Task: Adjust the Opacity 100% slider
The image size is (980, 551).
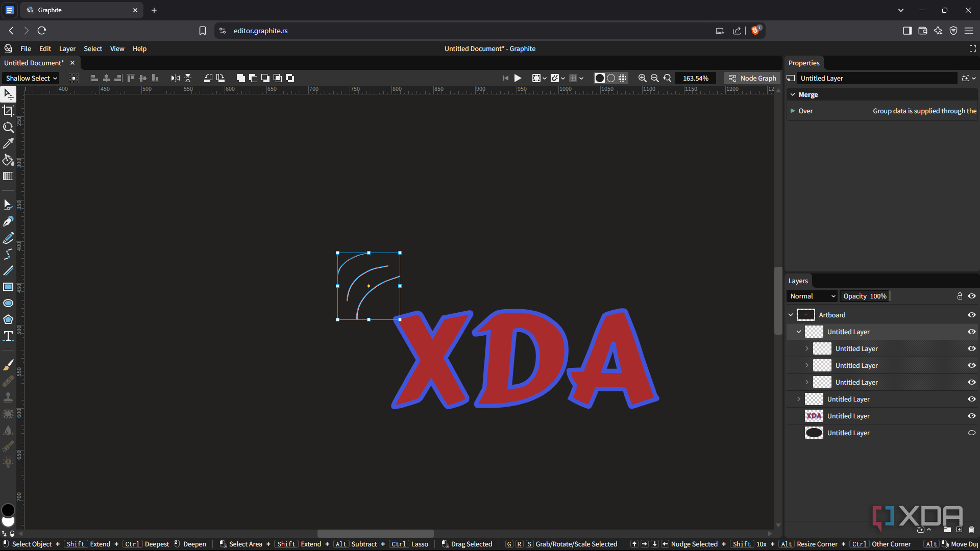Action: (865, 296)
